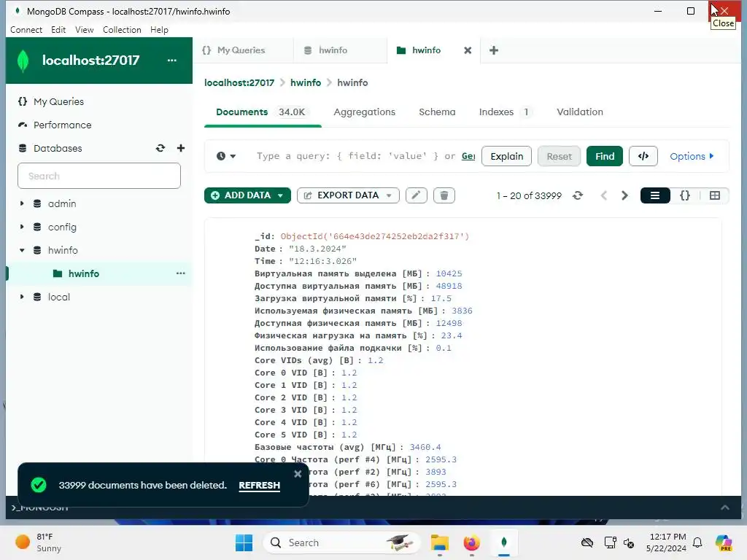Expand the admin database
This screenshot has width=747, height=560.
click(22, 204)
